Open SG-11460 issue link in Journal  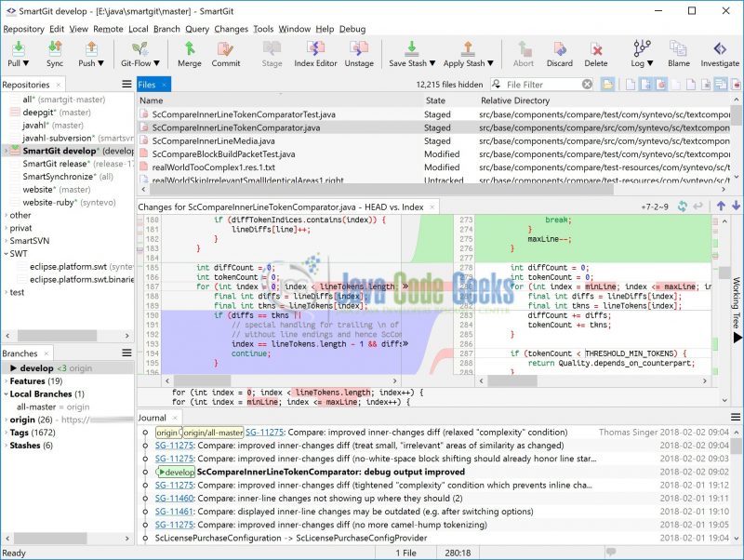coord(175,499)
